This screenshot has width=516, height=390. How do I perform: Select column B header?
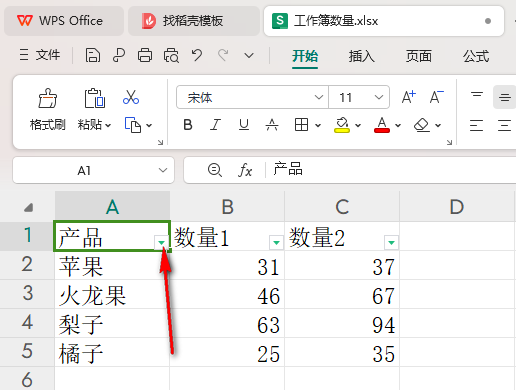227,207
